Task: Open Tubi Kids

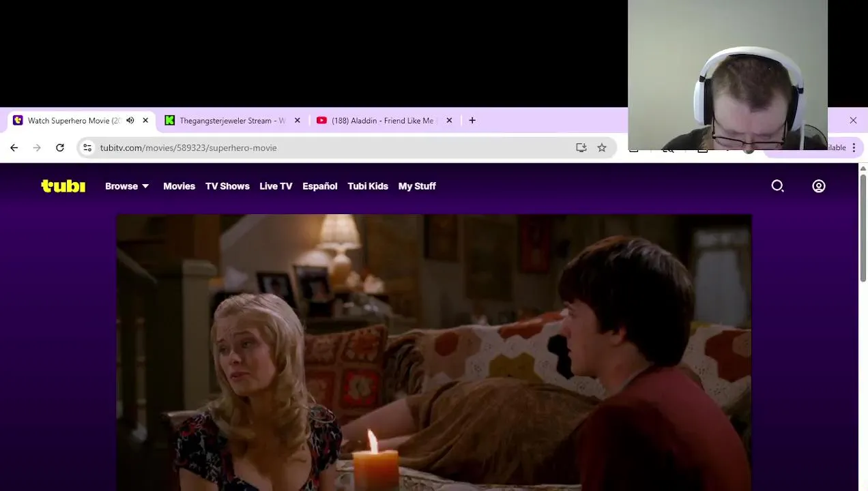Action: pyautogui.click(x=368, y=186)
